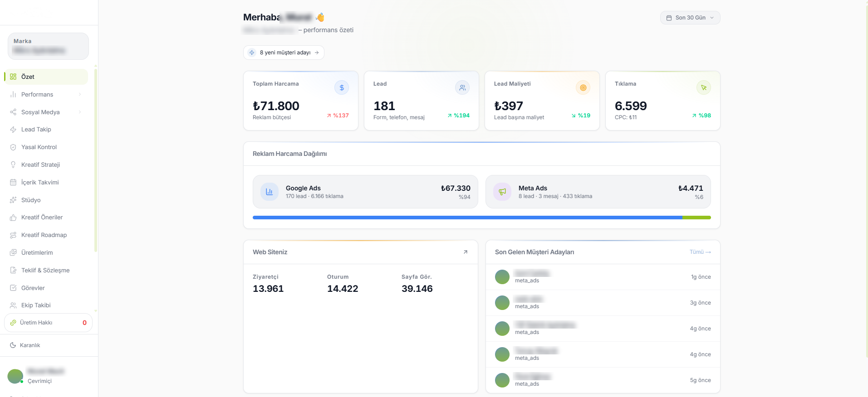The height and width of the screenshot is (397, 868).
Task: Click the target icon on Lead Maliyeti card
Action: click(x=583, y=87)
